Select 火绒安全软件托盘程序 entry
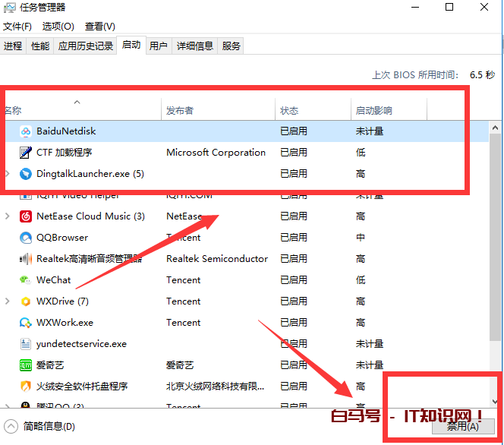Viewport: 504px width, 445px height. coord(82,387)
